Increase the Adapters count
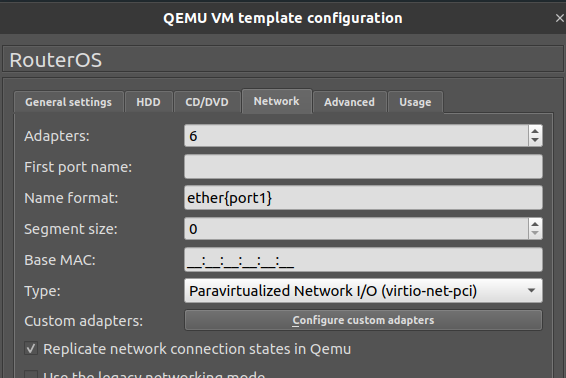 [x=535, y=131]
